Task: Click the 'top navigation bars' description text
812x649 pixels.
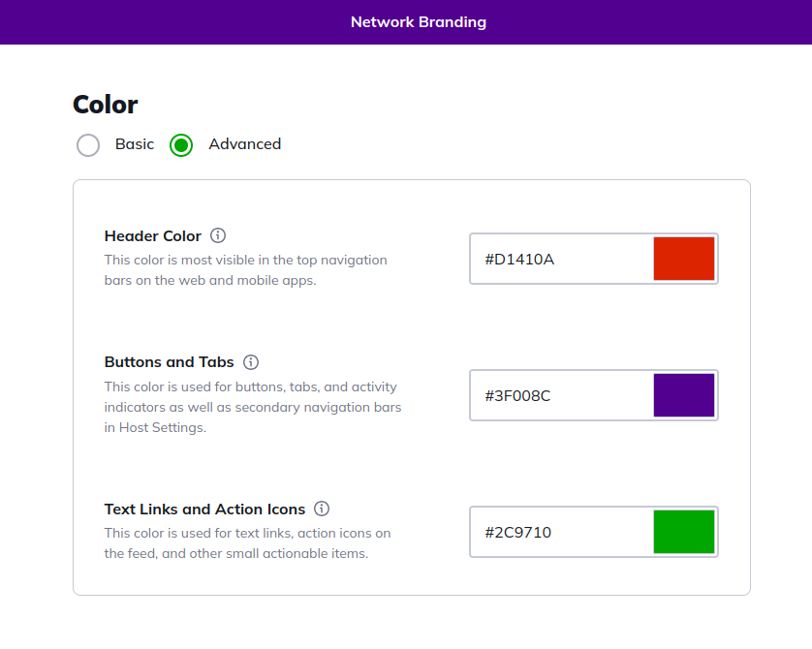Action: click(245, 269)
